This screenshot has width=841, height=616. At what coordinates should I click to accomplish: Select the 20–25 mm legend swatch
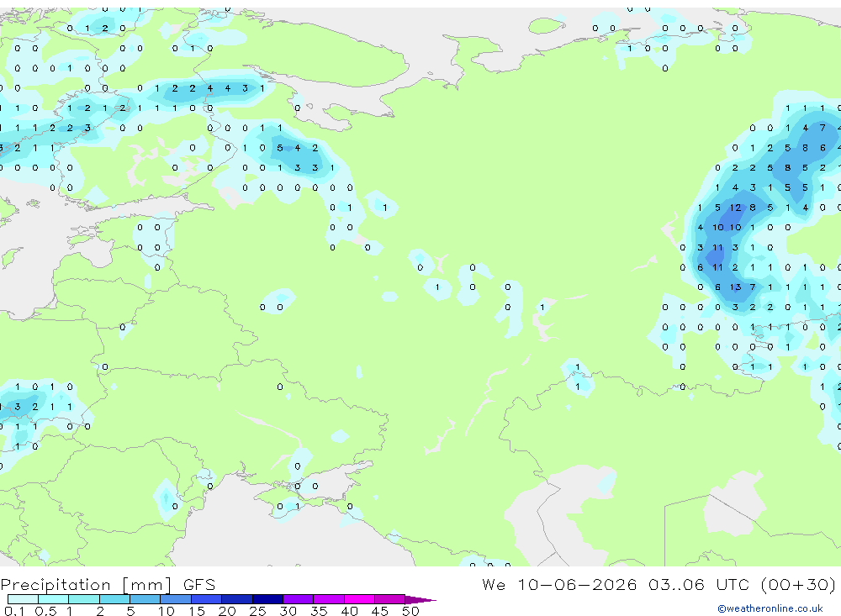(237, 599)
